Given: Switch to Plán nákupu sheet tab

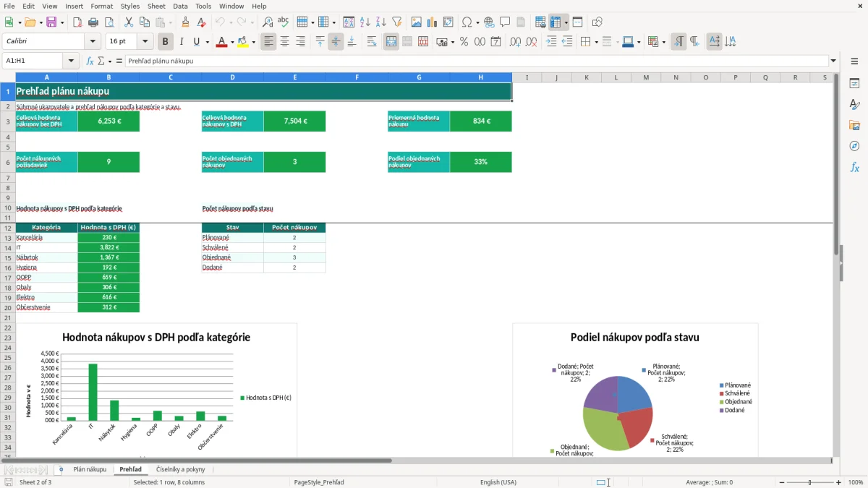Looking at the screenshot, I should point(90,469).
